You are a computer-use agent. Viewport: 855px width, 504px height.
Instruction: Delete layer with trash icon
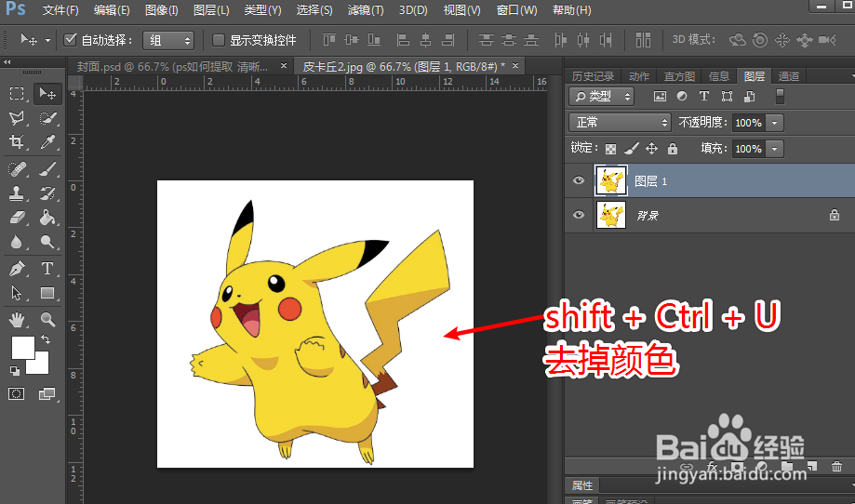836,467
